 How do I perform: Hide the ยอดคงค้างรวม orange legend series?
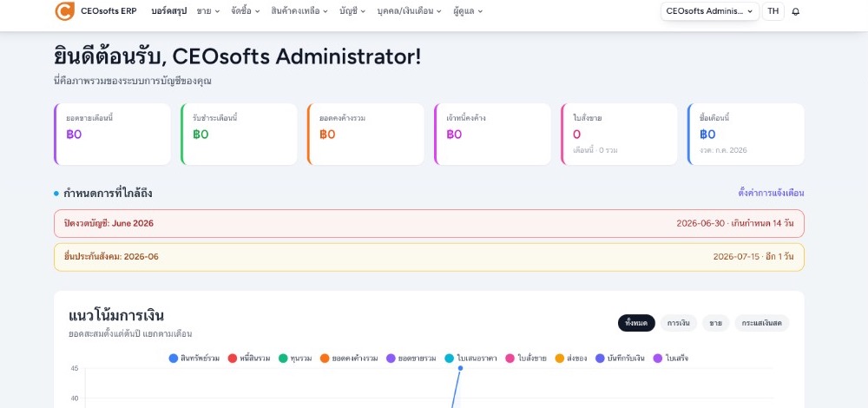click(x=349, y=359)
